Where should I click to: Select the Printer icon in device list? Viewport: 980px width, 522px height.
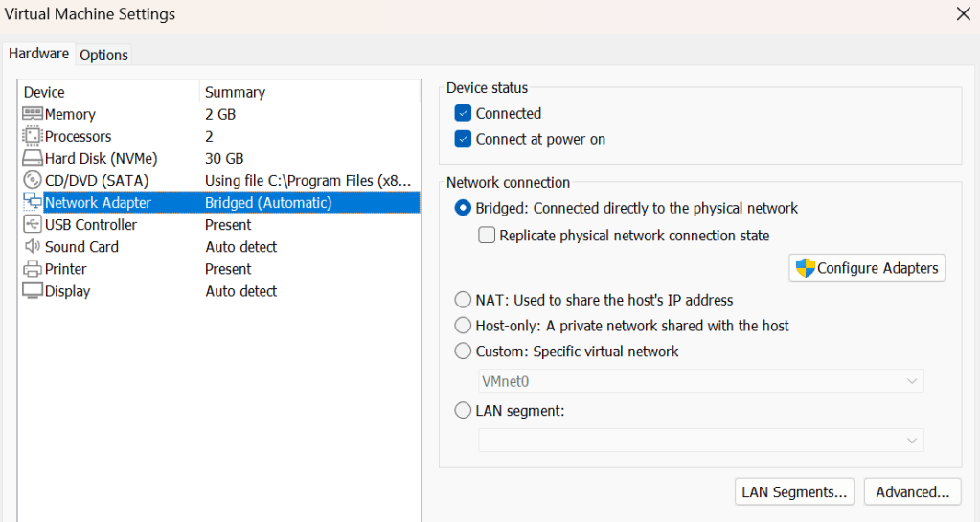point(32,269)
